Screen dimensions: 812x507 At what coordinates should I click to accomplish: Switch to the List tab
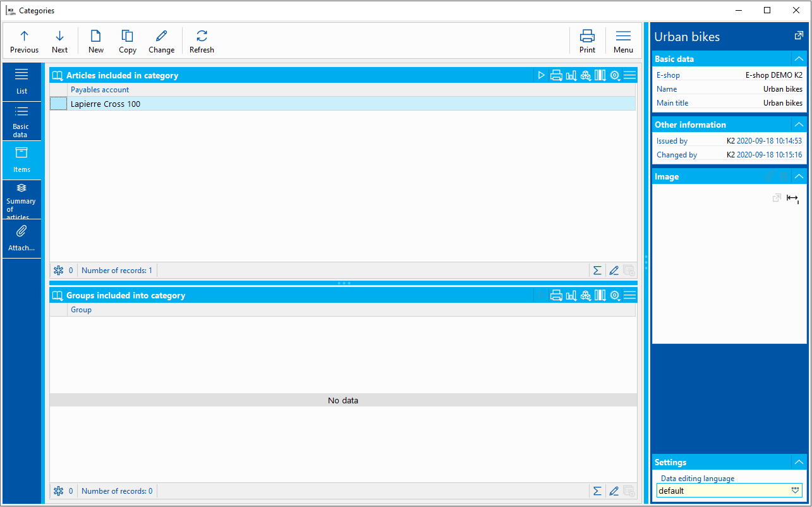pos(21,82)
